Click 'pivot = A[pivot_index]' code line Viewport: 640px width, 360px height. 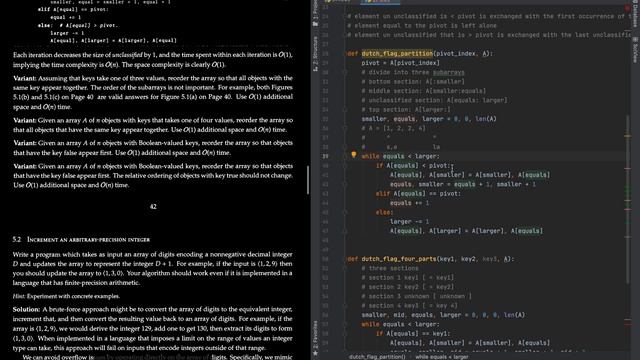tap(400, 63)
